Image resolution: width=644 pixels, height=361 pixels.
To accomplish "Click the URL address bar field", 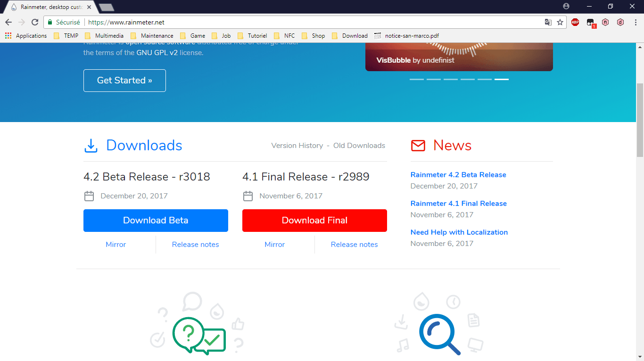I will pyautogui.click(x=306, y=22).
